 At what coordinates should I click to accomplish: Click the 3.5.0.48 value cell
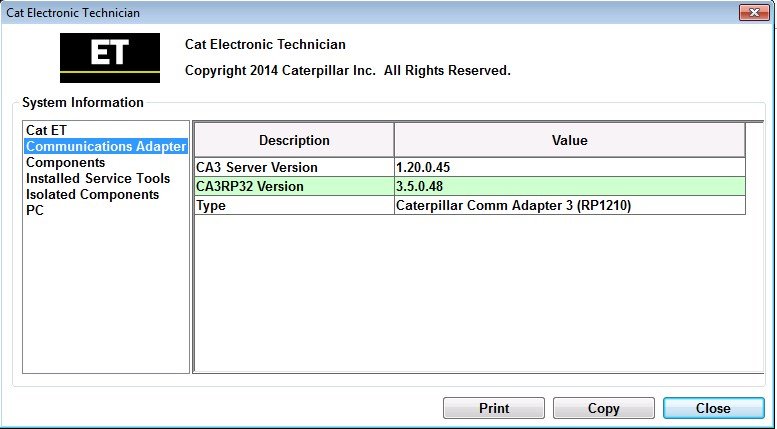click(x=570, y=186)
